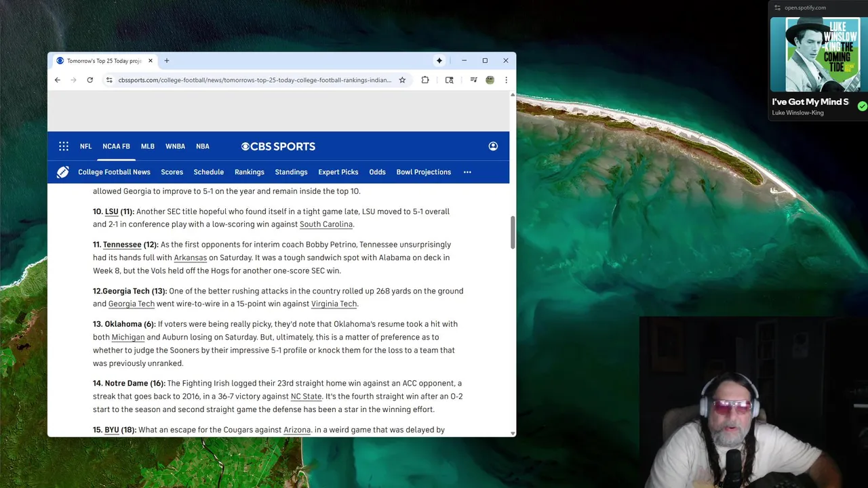
Task: Click the football icon next to College Football News
Action: (63, 172)
